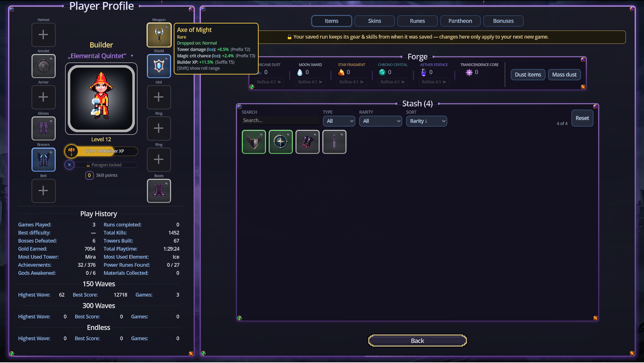Go Back from the profile screen
This screenshot has width=644, height=363.
click(x=417, y=341)
